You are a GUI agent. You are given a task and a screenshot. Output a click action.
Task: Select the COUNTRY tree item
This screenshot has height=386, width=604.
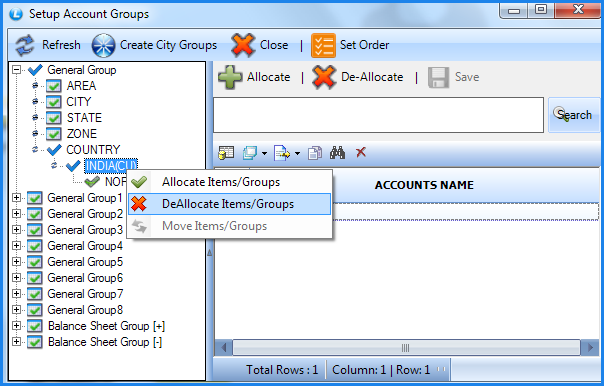click(93, 149)
